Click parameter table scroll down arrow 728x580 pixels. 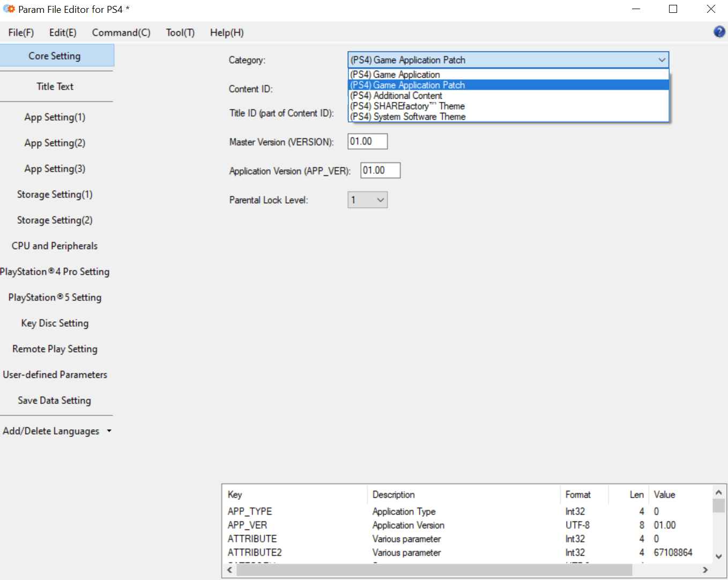click(x=719, y=557)
